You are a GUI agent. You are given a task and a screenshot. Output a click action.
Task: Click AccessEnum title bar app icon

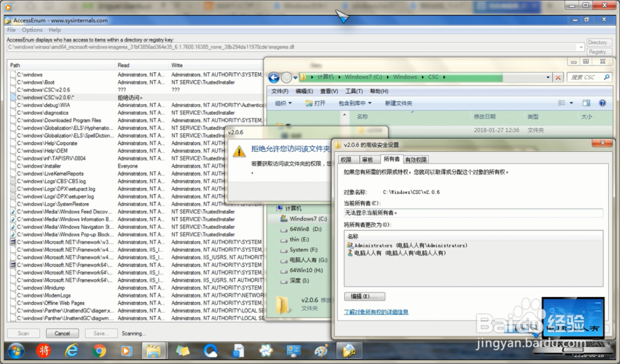click(x=8, y=20)
